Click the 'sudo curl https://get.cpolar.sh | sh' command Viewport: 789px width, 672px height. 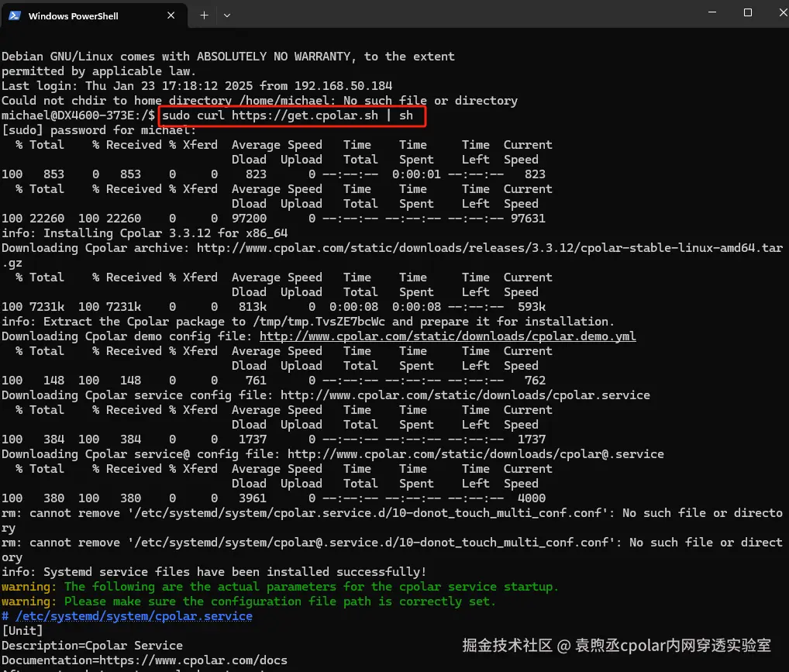(288, 115)
